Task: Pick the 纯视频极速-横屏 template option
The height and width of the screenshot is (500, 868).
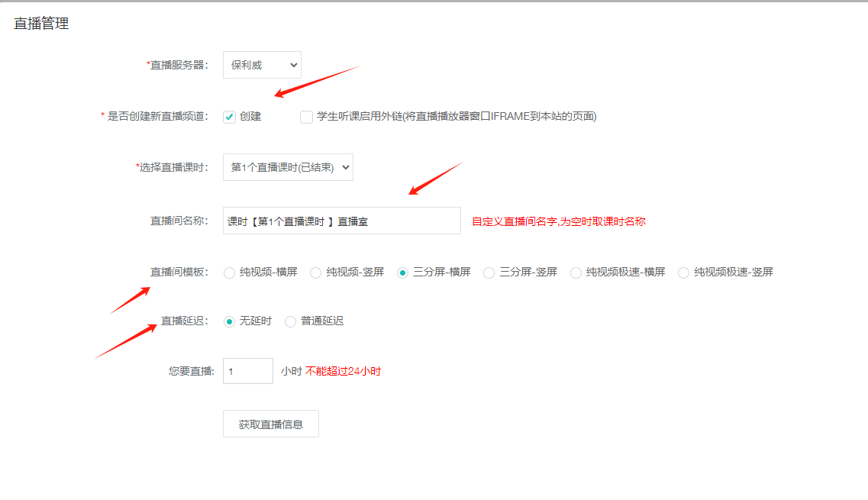Action: pyautogui.click(x=576, y=273)
